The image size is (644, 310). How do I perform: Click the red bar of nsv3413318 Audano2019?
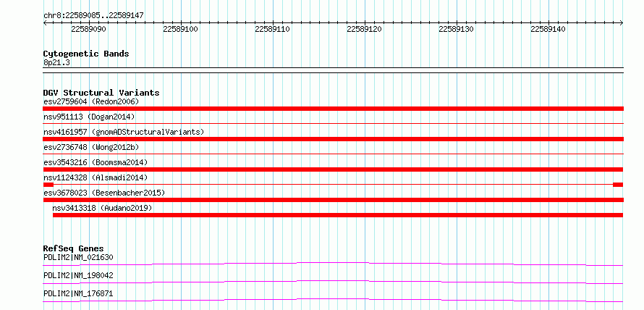(338, 215)
